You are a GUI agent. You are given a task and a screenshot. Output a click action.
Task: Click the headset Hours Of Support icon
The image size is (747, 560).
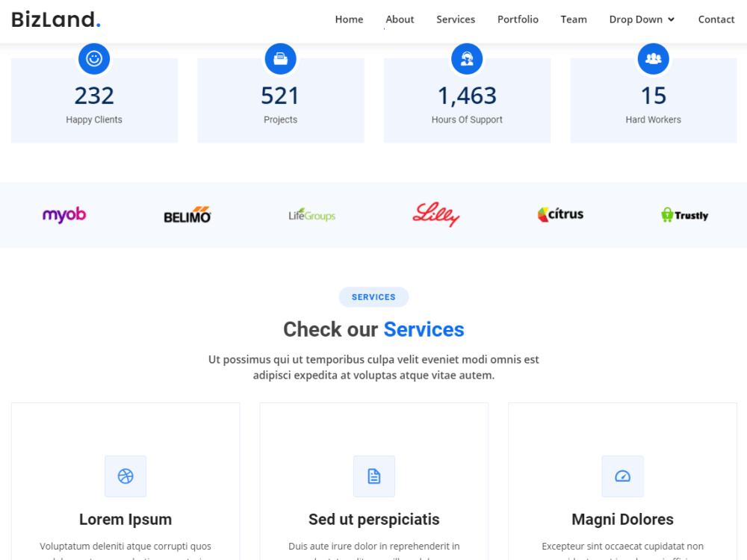point(467,58)
